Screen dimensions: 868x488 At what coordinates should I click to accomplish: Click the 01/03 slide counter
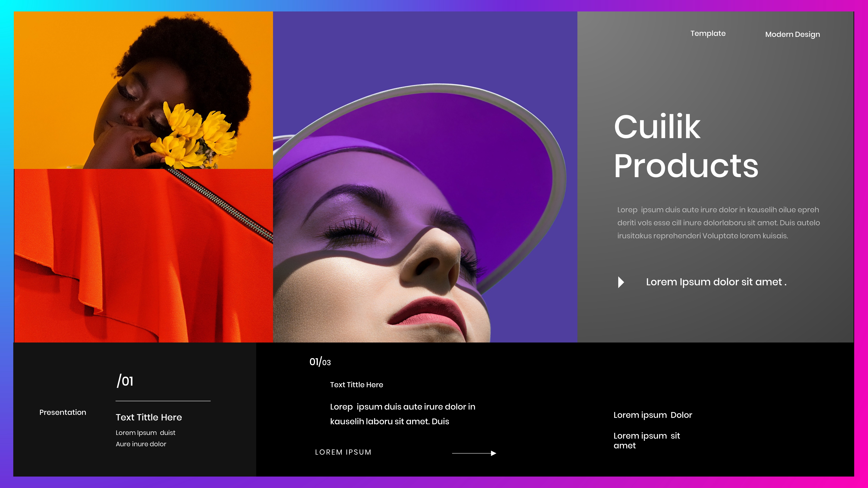click(320, 362)
